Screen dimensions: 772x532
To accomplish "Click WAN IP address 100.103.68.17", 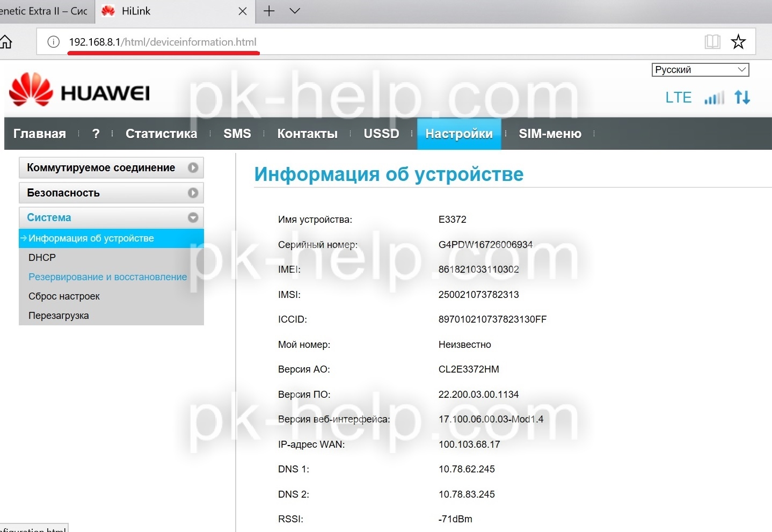I will pyautogui.click(x=469, y=444).
